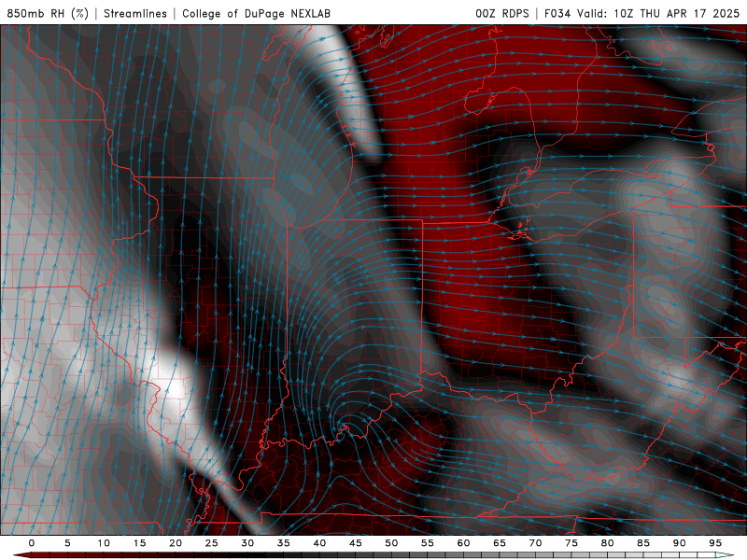The height and width of the screenshot is (560, 747).
Task: Click the 70 value on color scale
Action: (x=535, y=543)
